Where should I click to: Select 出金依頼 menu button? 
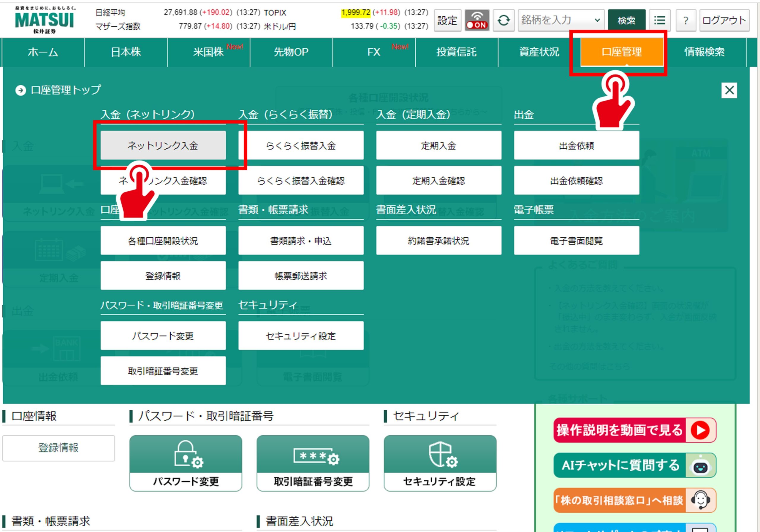click(576, 145)
